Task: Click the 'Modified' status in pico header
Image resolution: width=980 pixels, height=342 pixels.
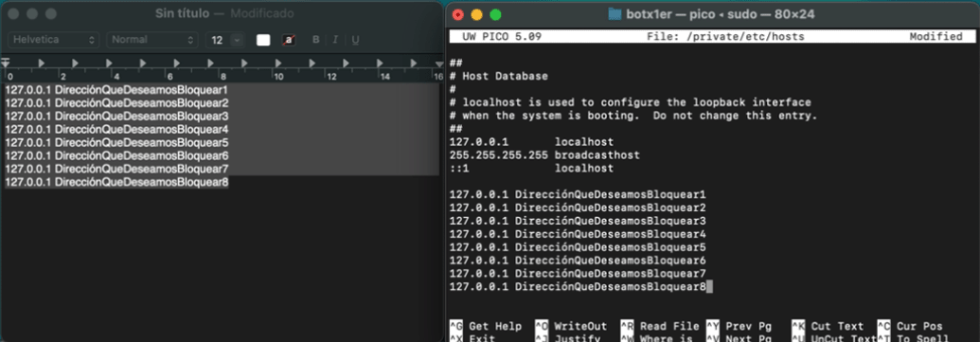Action: [935, 37]
